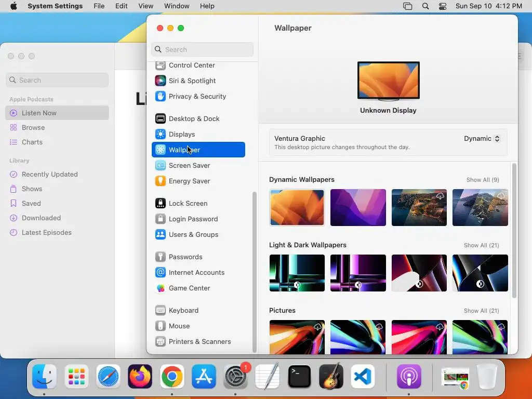Select third dynamic wallpaper, Big Sur coast
Viewport: 532px width, 399px height.
419,208
